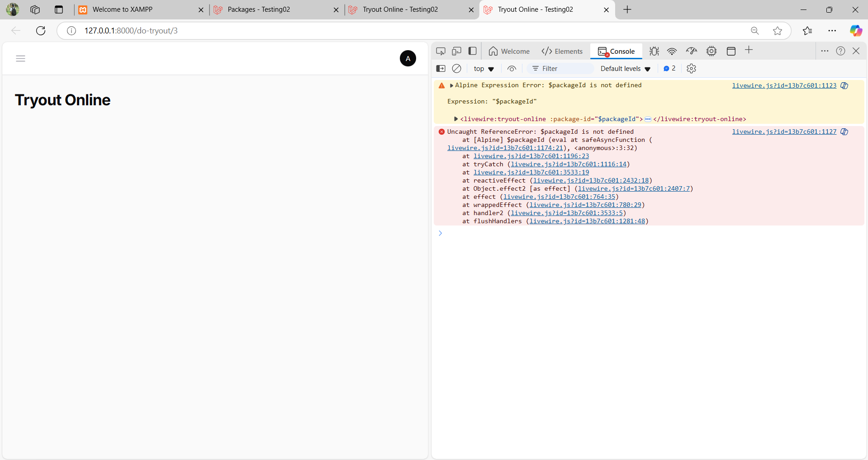Open console settings gear

pyautogui.click(x=691, y=68)
